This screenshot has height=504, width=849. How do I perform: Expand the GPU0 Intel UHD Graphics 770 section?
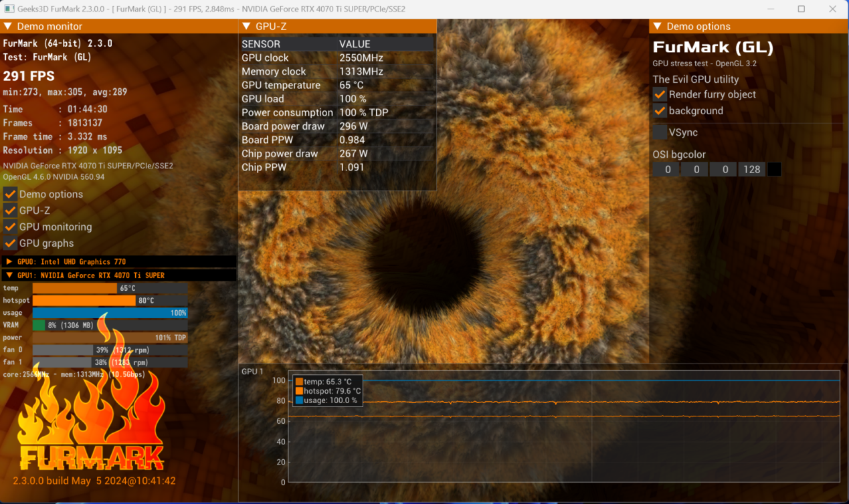coord(10,262)
